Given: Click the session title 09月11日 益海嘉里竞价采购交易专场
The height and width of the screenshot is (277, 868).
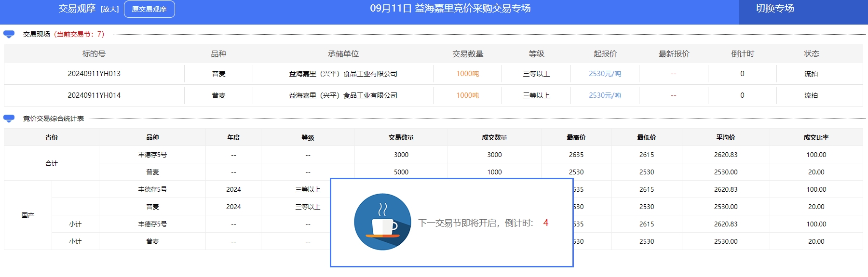Looking at the screenshot, I should (x=450, y=8).
